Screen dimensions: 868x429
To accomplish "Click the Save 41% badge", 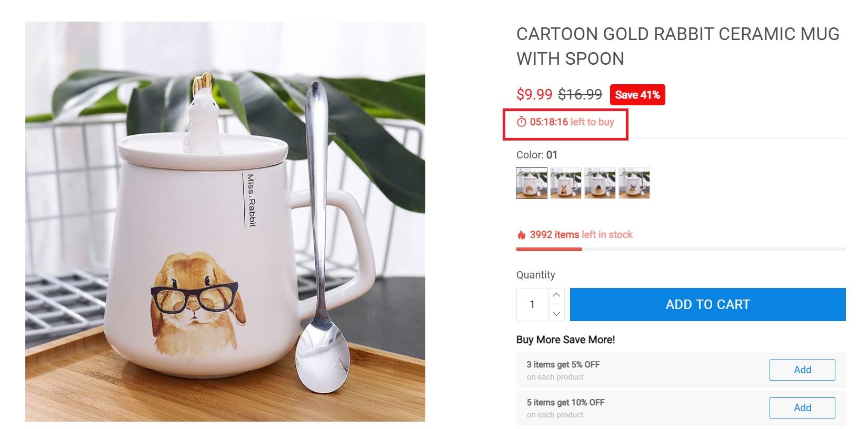I will tap(637, 95).
